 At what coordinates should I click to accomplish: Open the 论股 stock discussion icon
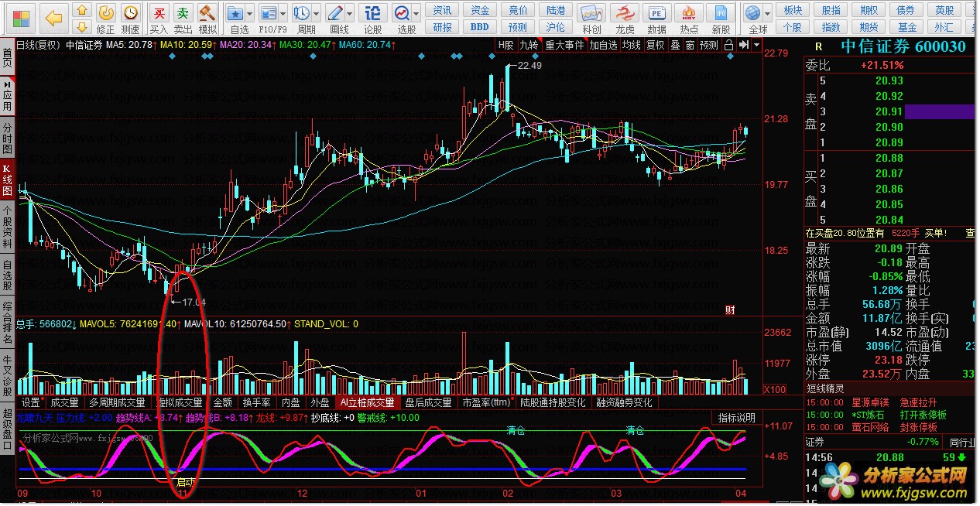pos(373,19)
